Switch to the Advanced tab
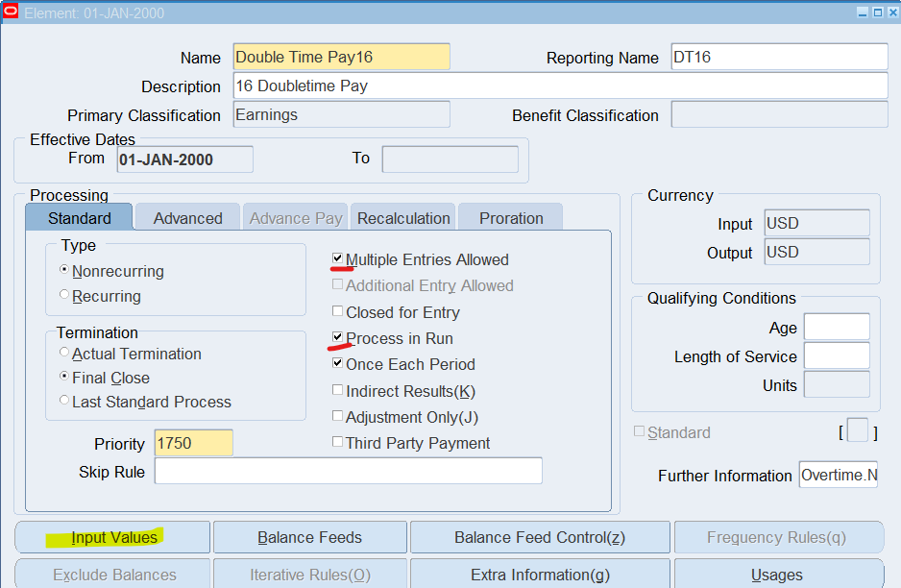901x588 pixels. (187, 218)
